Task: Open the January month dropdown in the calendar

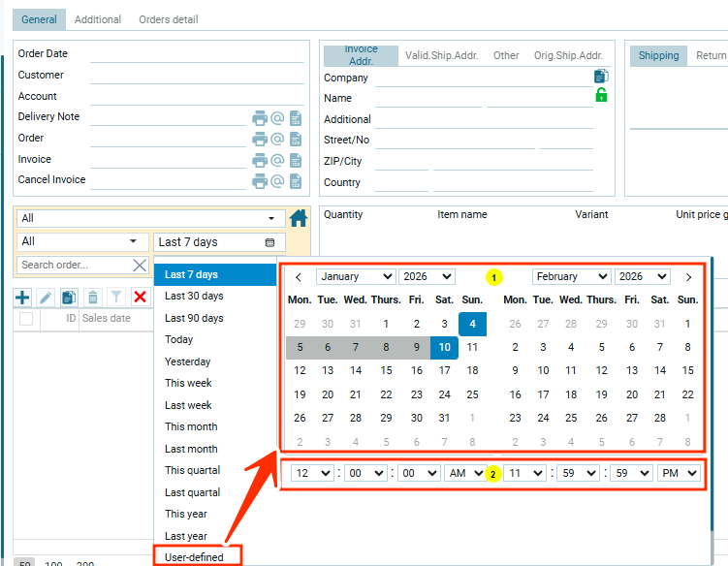Action: click(356, 277)
